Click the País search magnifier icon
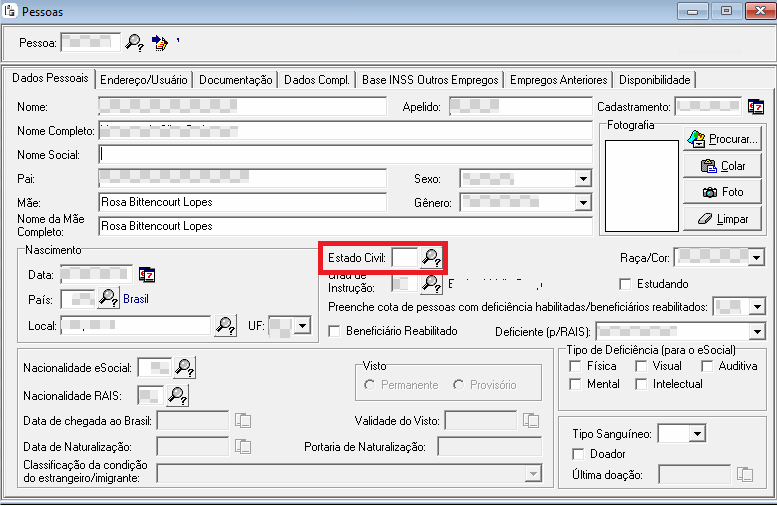This screenshot has width=777, height=506. point(108,298)
